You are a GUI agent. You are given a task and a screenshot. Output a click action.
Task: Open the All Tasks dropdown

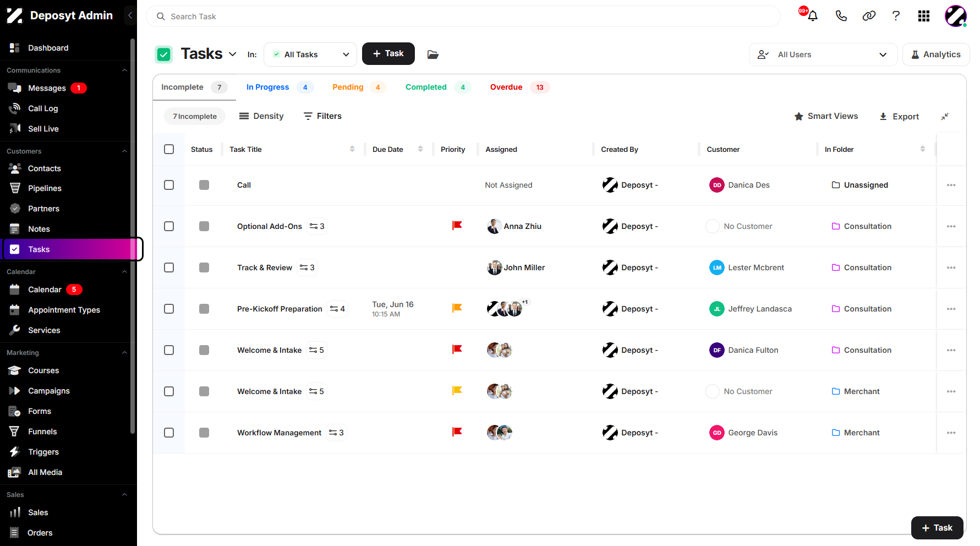pos(310,54)
